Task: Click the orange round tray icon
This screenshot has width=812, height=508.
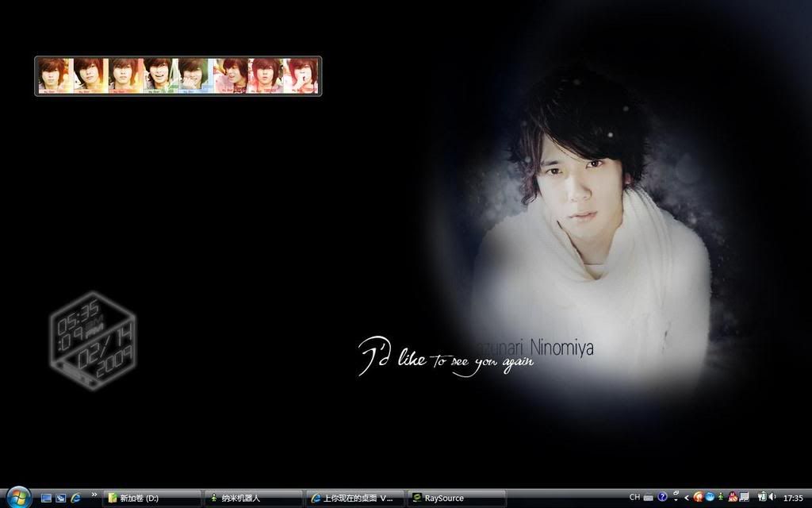Action: 698,498
